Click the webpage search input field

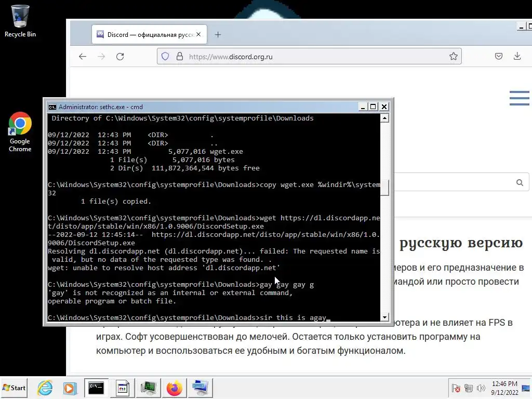pos(455,182)
